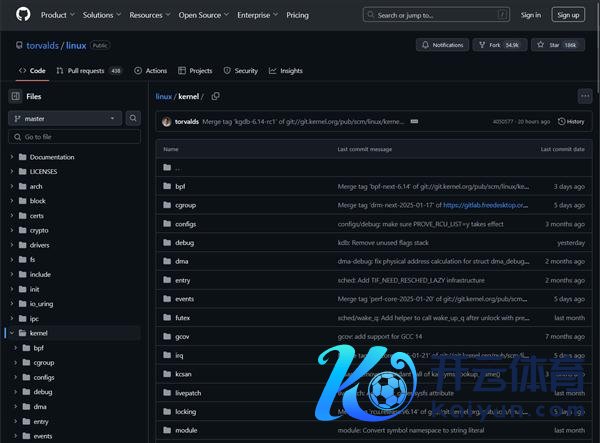Open the Insights tab

point(285,71)
